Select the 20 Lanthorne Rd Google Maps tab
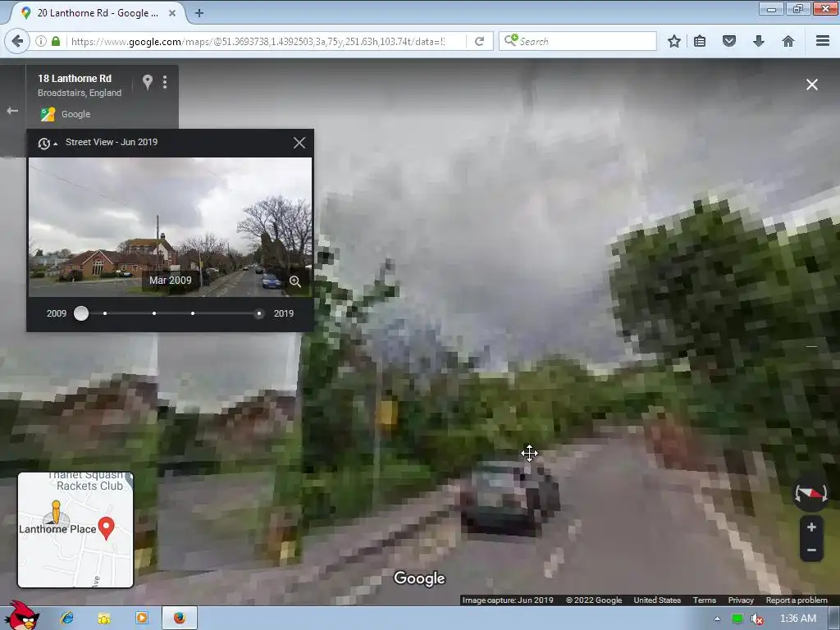Image resolution: width=840 pixels, height=630 pixels. [98, 13]
